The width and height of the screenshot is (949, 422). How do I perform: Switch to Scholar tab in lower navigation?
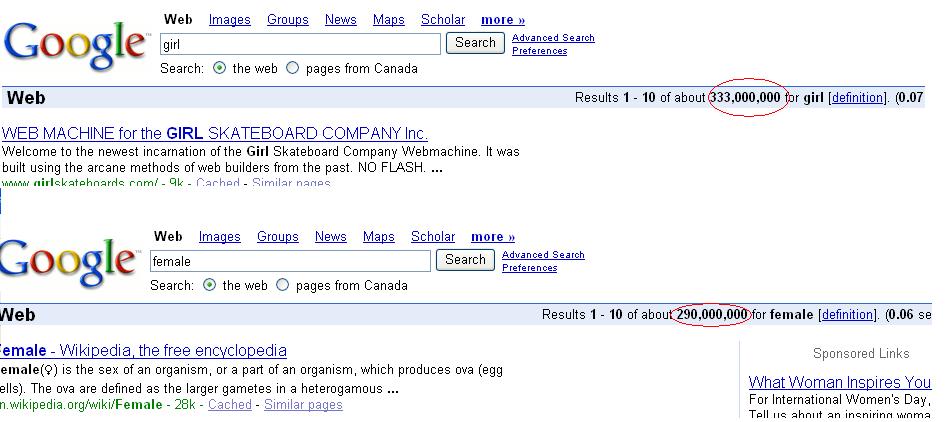(x=433, y=237)
